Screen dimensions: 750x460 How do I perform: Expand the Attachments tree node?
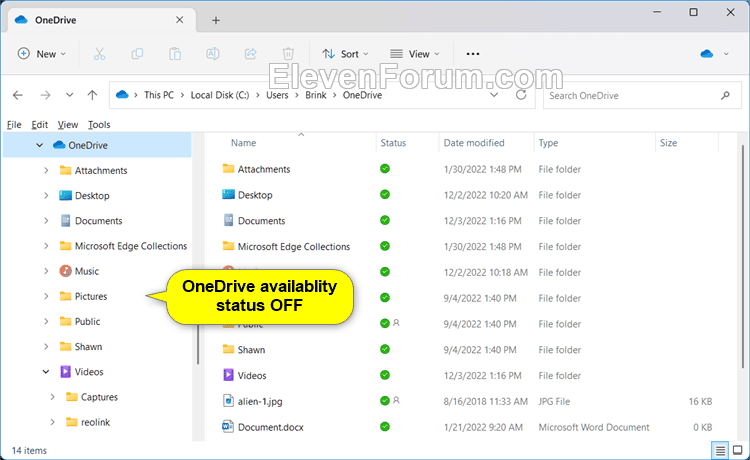click(x=46, y=170)
